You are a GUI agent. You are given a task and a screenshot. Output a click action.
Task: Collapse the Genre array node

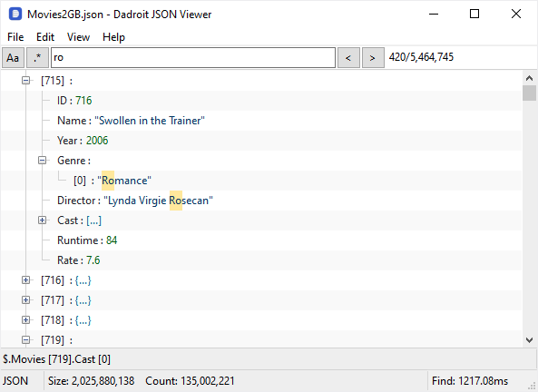(x=43, y=161)
